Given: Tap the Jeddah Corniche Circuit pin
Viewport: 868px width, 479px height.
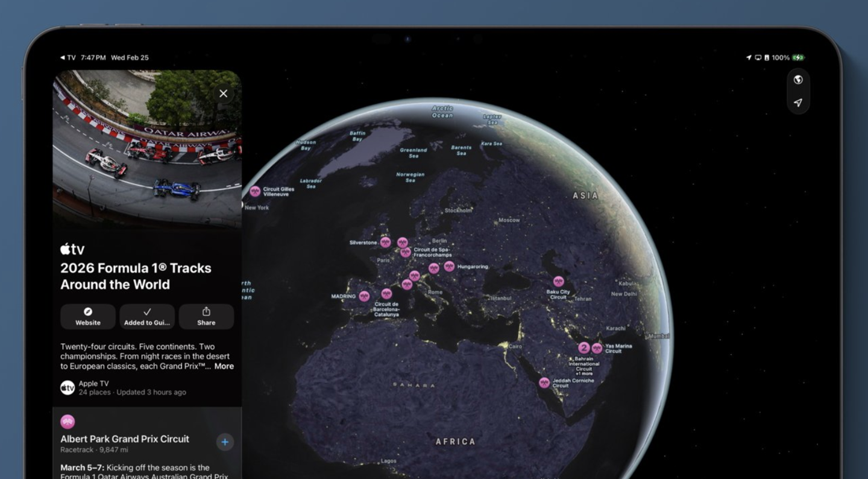Looking at the screenshot, I should point(544,382).
